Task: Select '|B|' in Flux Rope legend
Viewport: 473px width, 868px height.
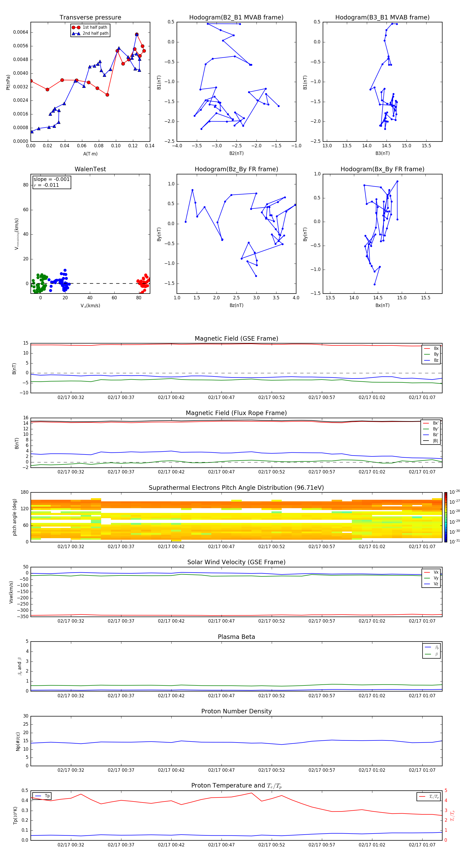Action: click(x=431, y=441)
